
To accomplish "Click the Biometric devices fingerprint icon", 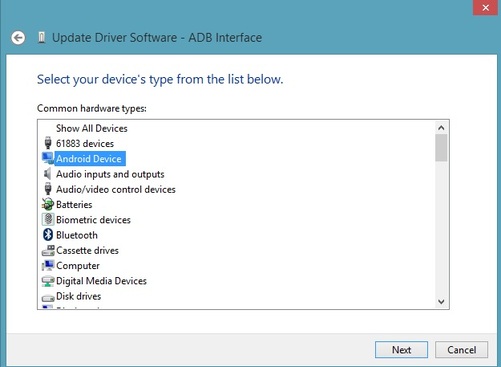I will point(48,219).
